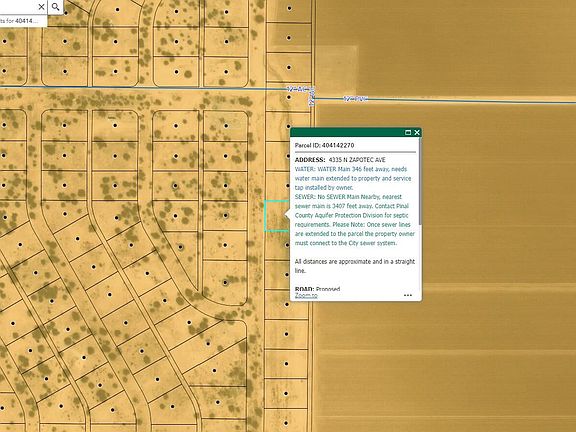Viewport: 576px width, 432px height.
Task: Click the vertical pipe label near intersection
Action: 312,97
